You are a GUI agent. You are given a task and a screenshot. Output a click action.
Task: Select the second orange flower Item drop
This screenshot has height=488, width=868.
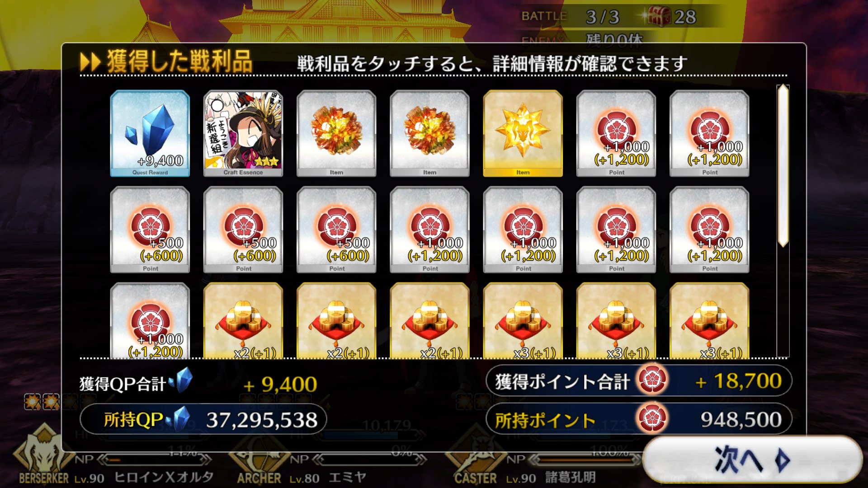point(429,133)
